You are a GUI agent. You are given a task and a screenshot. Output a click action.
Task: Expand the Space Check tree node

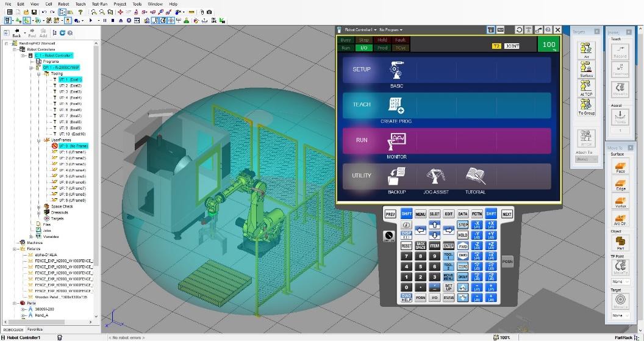point(39,207)
